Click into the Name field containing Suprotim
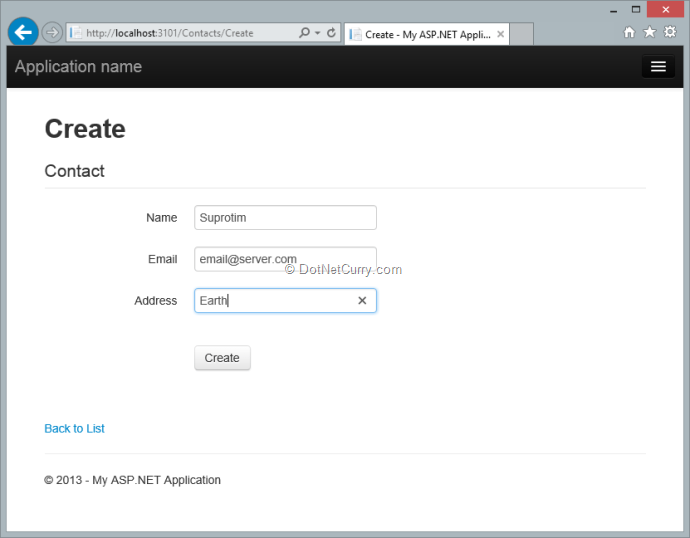 coord(285,218)
